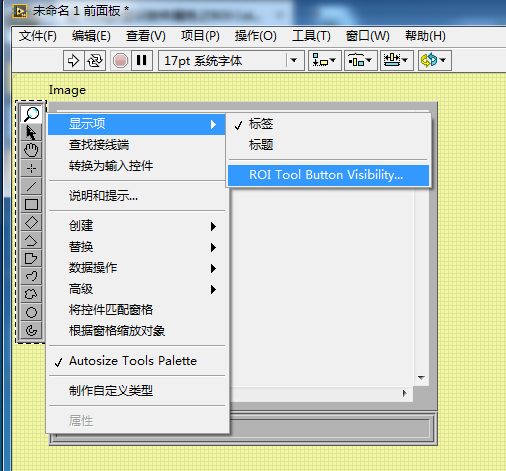The height and width of the screenshot is (471, 506).
Task: Click the Run arrow button
Action: 74,61
